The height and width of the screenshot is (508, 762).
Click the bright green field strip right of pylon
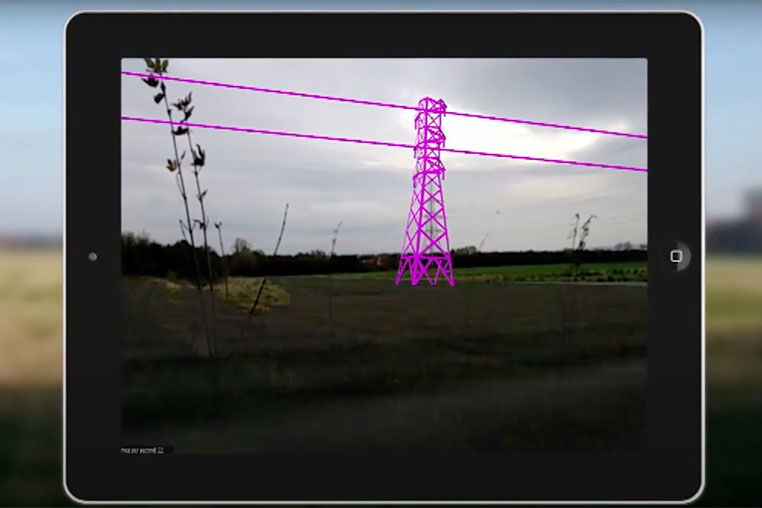tap(550, 270)
